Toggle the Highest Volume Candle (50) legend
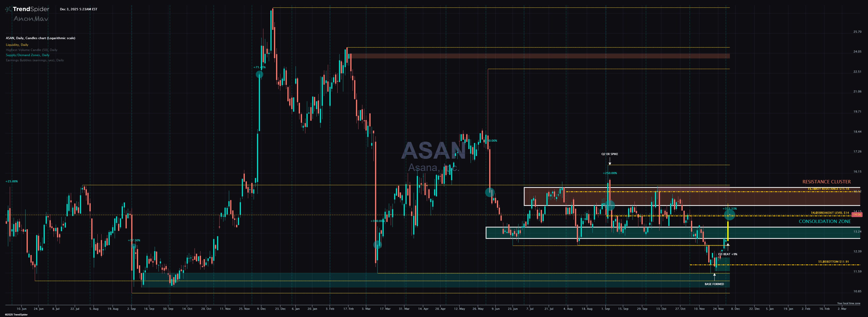This screenshot has width=868, height=317. tap(31, 50)
